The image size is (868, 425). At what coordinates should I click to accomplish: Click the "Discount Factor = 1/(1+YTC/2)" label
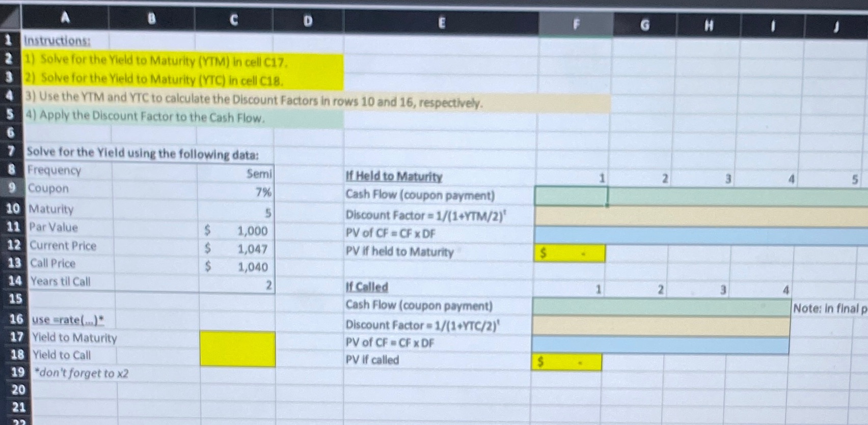coord(423,324)
